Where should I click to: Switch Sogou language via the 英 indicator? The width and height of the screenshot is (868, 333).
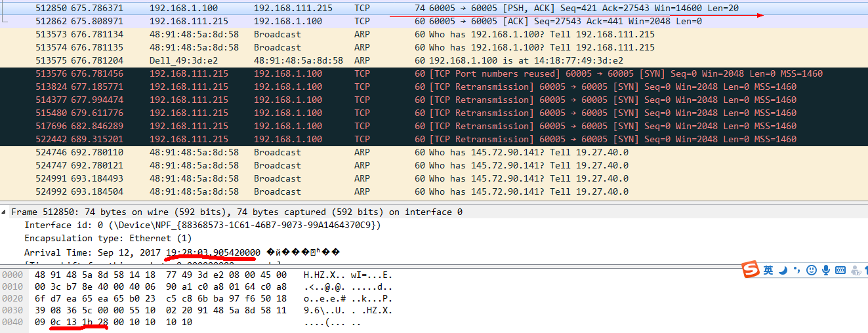point(768,270)
